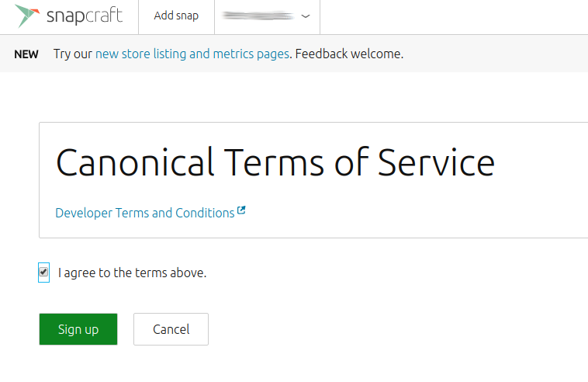Click the grey notification banner's empty right side
The height and width of the screenshot is (382, 588).
tap(495, 54)
